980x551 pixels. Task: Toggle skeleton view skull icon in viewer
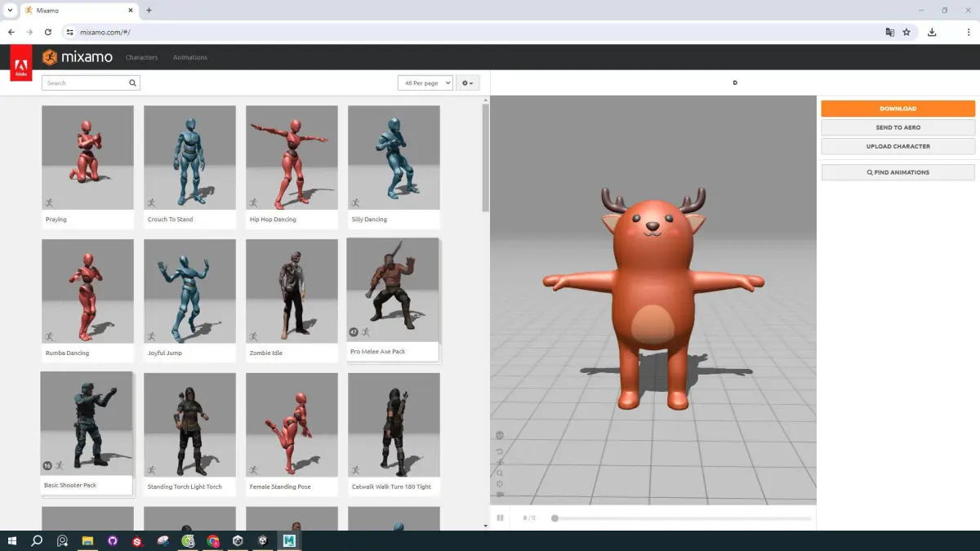tap(500, 436)
